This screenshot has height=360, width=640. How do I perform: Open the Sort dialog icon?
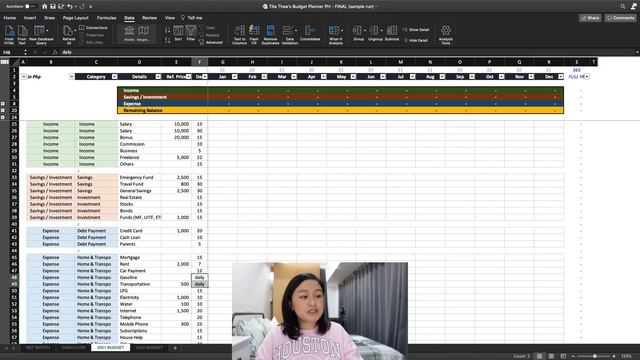click(178, 31)
